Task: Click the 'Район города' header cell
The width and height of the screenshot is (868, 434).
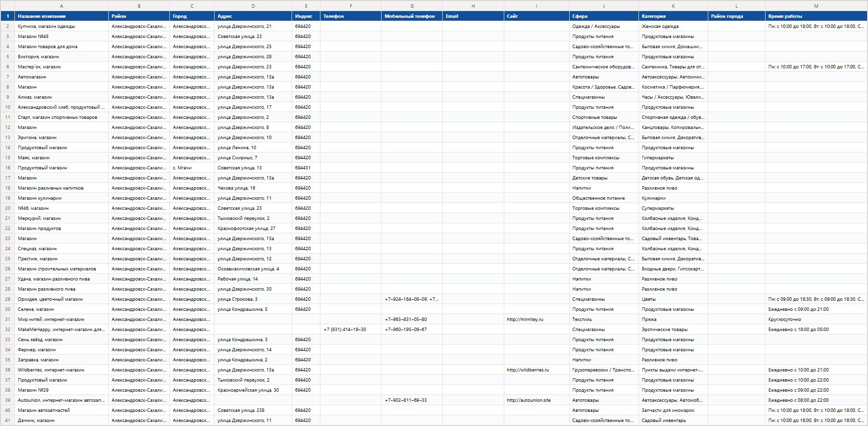Action: 737,16
